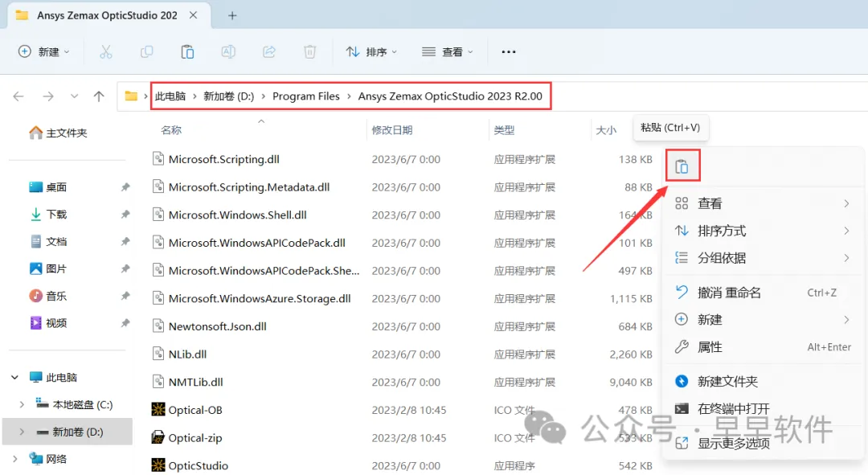Unpin 下载 via its pin icon

tap(125, 215)
